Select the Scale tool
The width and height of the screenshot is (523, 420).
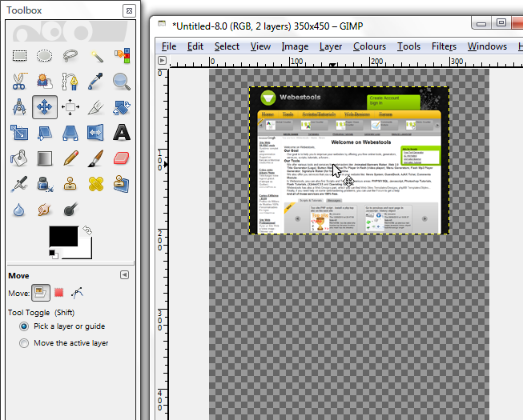click(19, 133)
